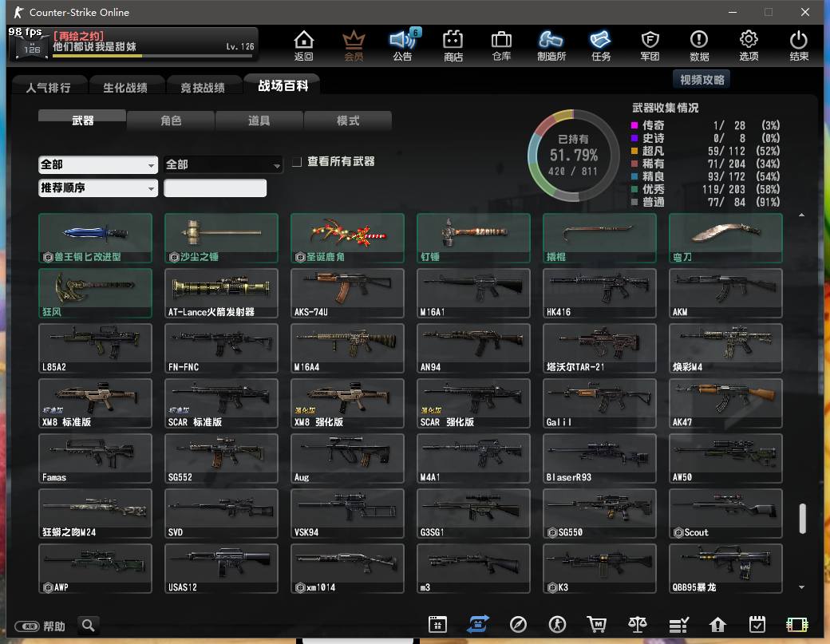Select the 沙尘之锤 weapon card
830x644 pixels.
(221, 238)
